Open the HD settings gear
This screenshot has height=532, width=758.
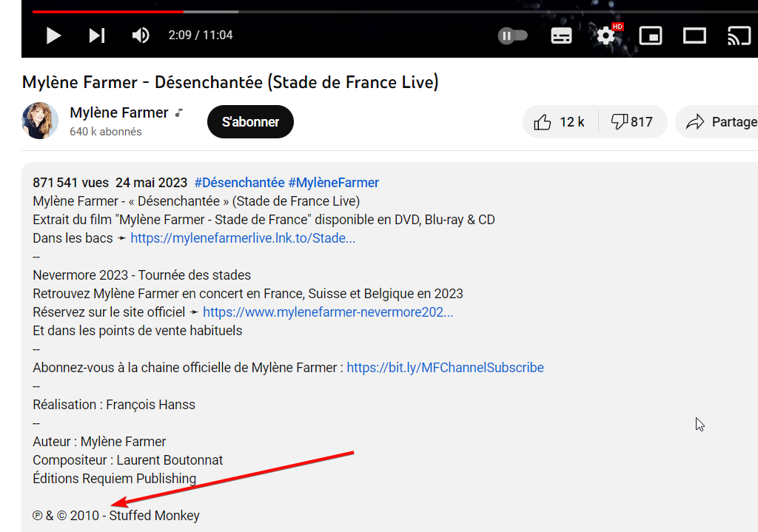(606, 36)
